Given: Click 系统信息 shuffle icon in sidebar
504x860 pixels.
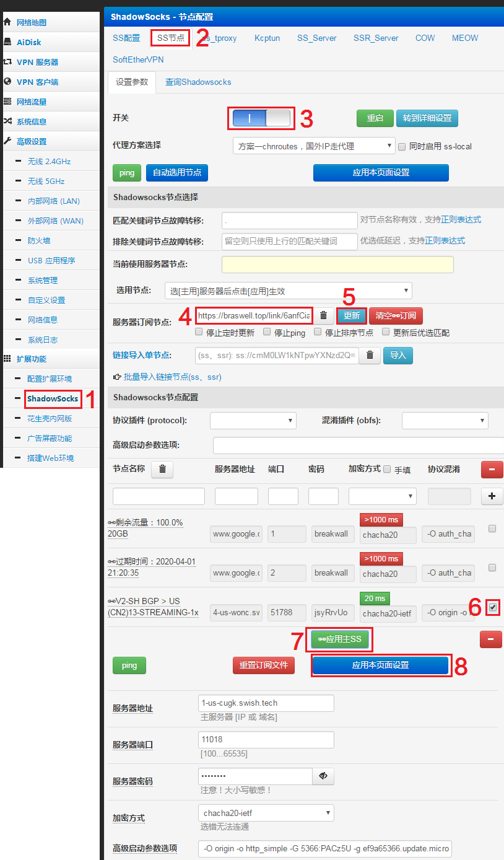Looking at the screenshot, I should click(x=7, y=121).
